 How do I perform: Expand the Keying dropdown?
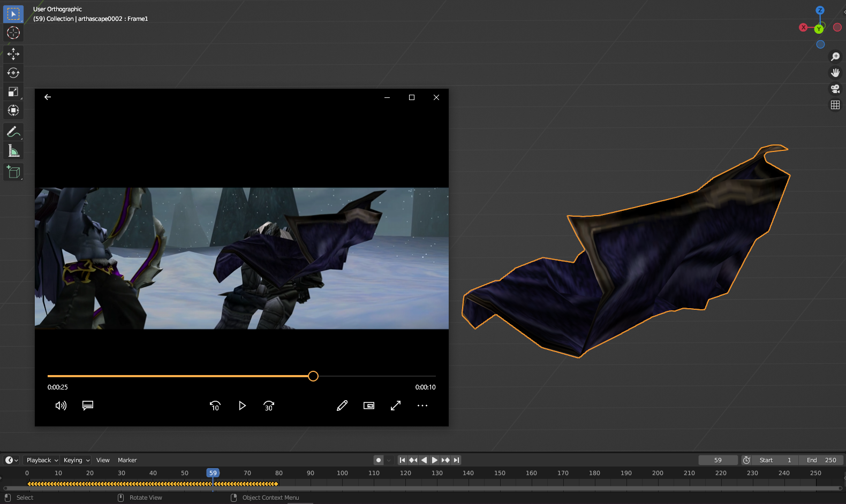coord(76,460)
